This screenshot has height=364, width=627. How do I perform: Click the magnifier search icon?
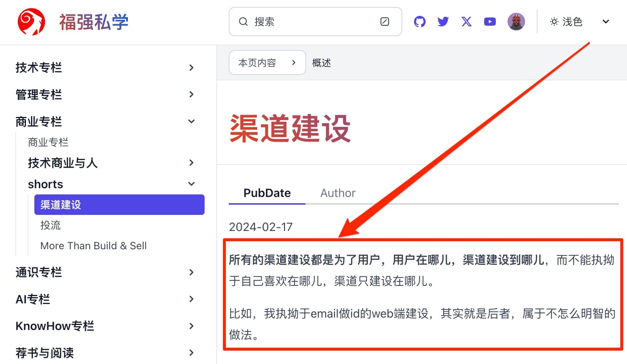click(x=243, y=22)
